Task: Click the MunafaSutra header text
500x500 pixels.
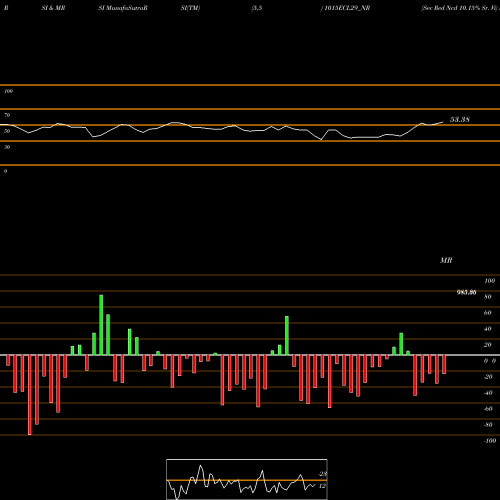Action: (123, 8)
